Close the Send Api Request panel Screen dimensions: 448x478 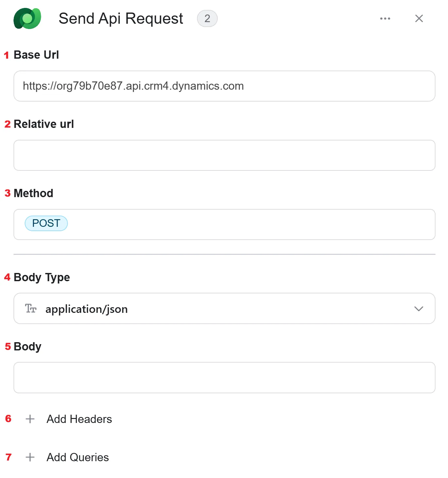(x=419, y=18)
